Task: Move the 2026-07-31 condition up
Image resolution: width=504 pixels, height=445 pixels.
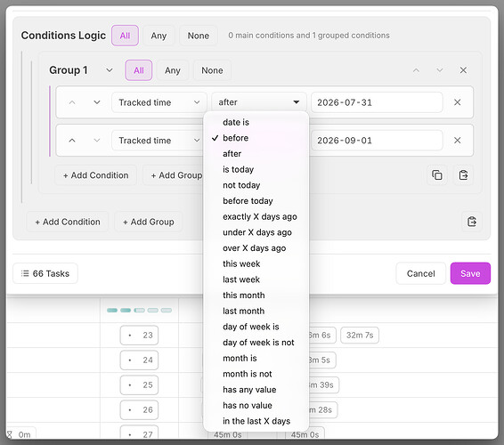Action: 72,102
